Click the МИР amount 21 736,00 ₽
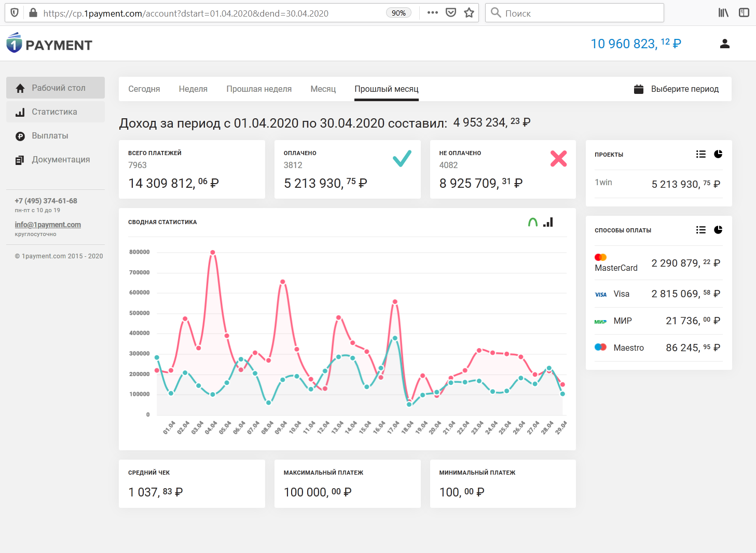Viewport: 756px width, 553px height. point(693,321)
